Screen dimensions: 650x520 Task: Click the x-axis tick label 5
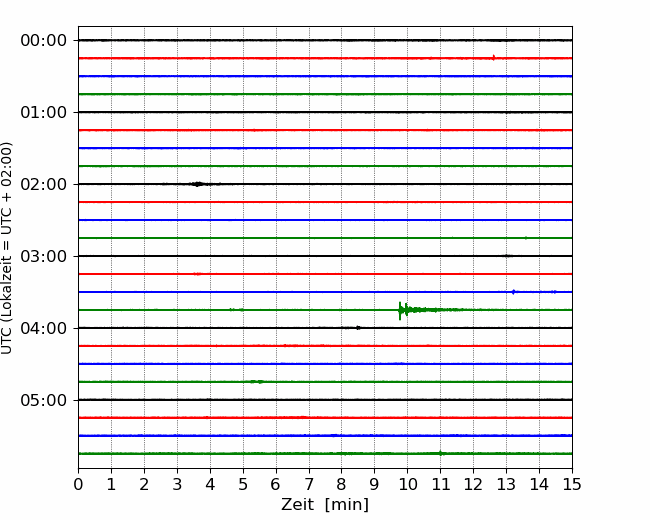coord(243,484)
